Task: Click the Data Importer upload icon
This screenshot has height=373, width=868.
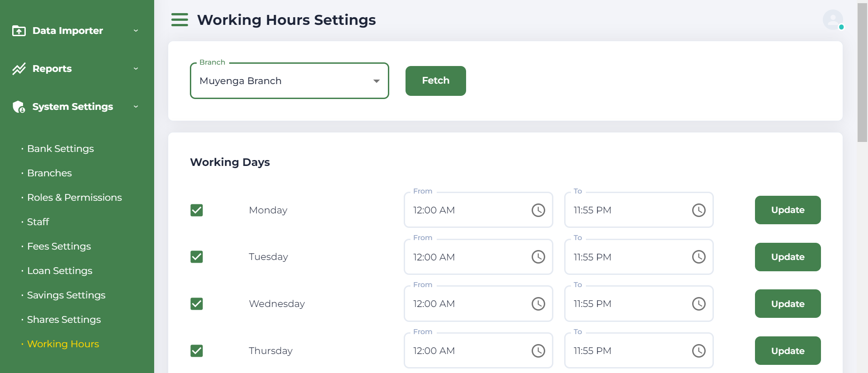Action: tap(19, 31)
